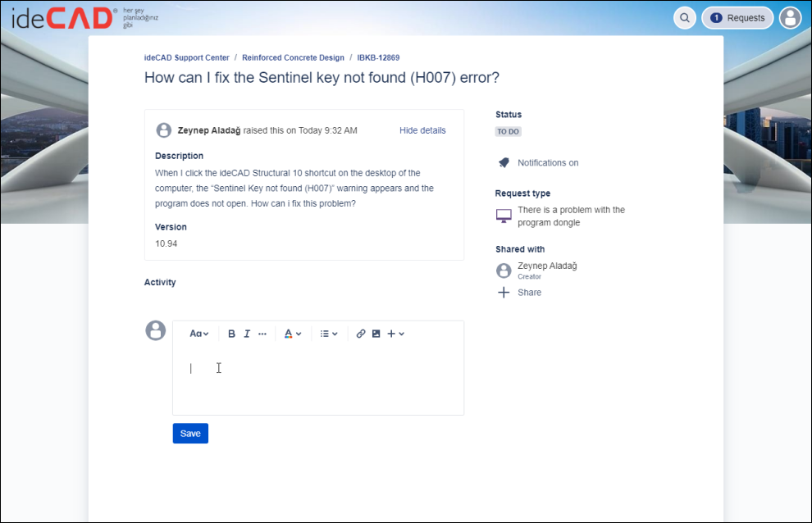Click the commenter avatar beside editor
The image size is (812, 523).
155,330
